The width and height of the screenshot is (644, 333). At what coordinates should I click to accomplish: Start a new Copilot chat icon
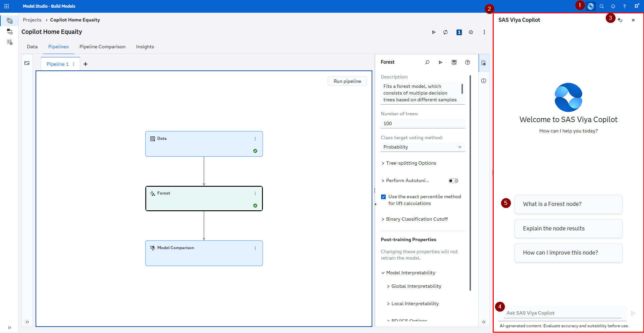coord(620,20)
